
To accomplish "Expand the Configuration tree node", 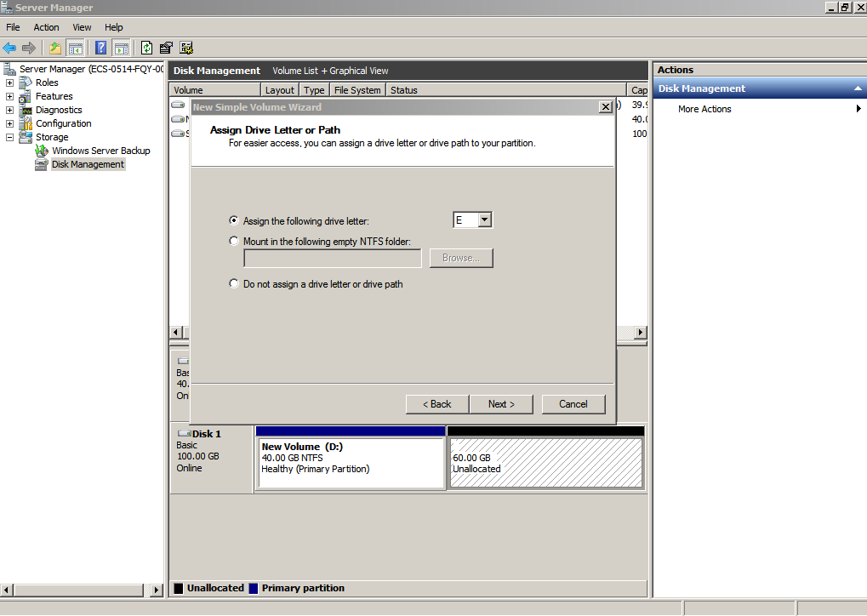I will pyautogui.click(x=9, y=124).
